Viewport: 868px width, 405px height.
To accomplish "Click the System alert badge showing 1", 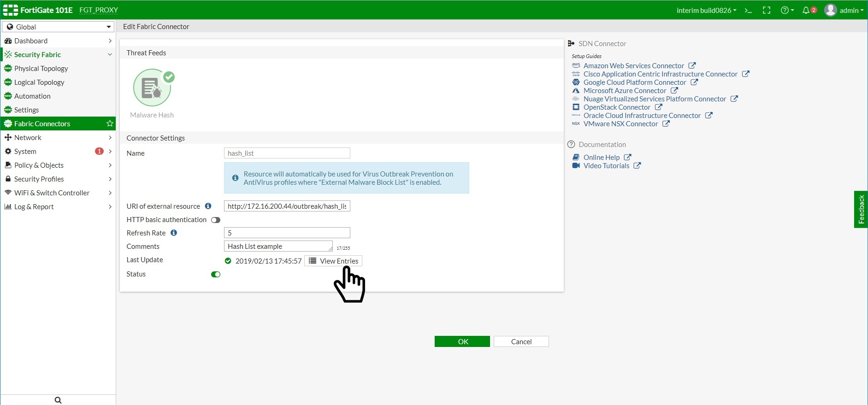I will coord(99,151).
